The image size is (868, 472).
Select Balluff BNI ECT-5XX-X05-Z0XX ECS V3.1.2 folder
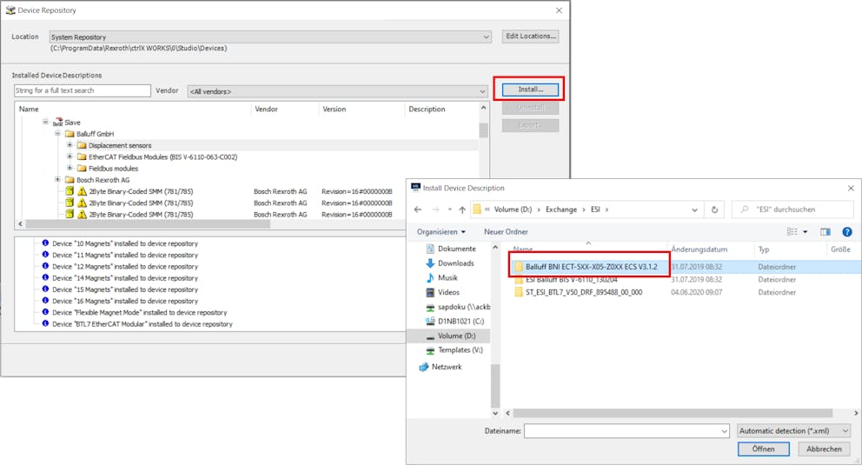[x=591, y=267]
